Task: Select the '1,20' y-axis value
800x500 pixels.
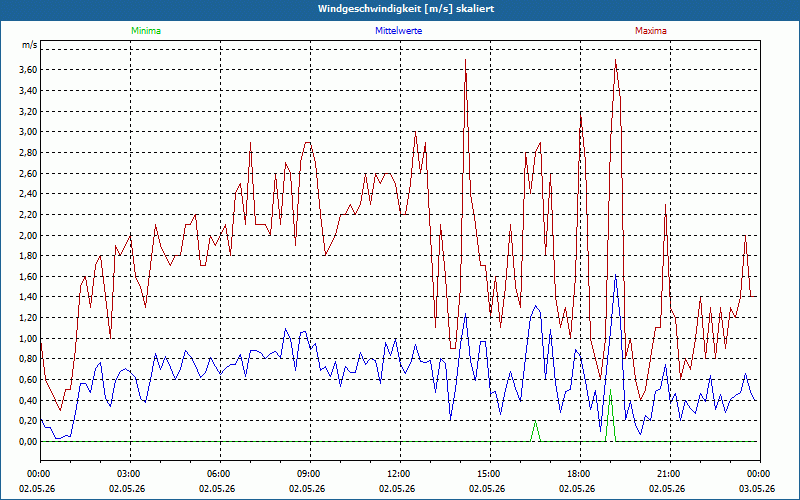Action: point(28,318)
